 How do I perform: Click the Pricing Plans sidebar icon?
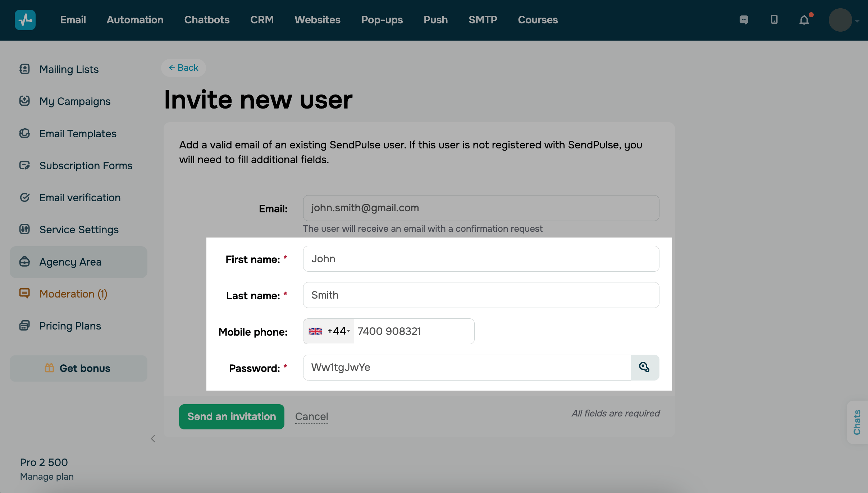coord(24,326)
